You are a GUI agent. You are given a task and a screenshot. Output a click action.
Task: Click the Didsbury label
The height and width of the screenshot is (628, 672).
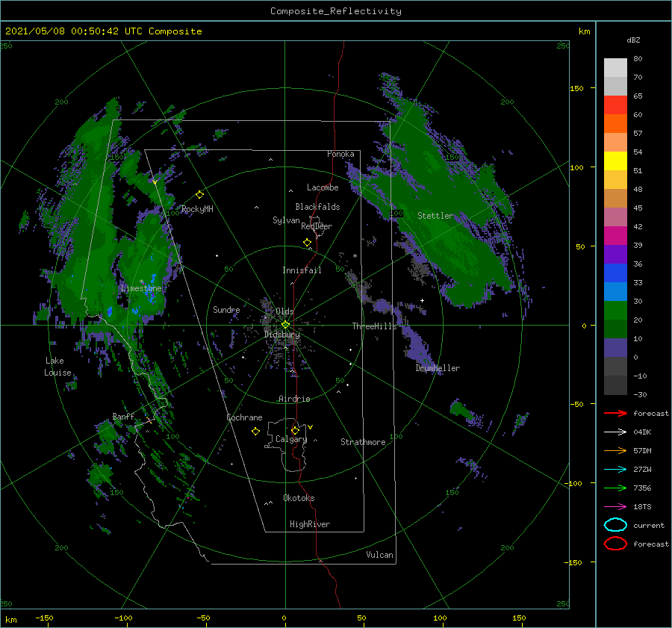pos(282,335)
